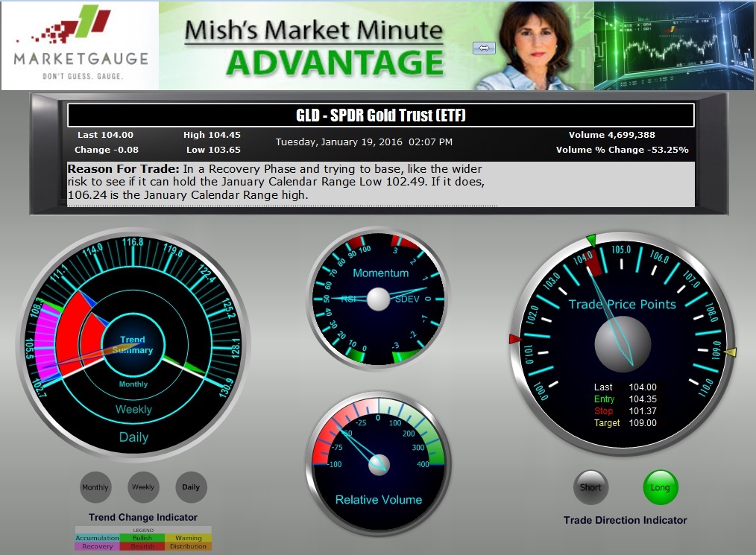Select the Short direction indicator
The height and width of the screenshot is (555, 756).
tap(590, 488)
